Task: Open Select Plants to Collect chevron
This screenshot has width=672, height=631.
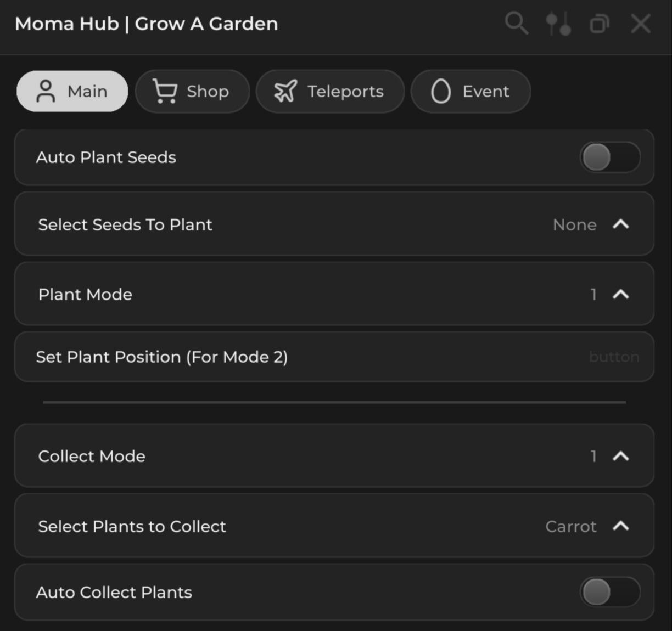Action: pos(620,526)
